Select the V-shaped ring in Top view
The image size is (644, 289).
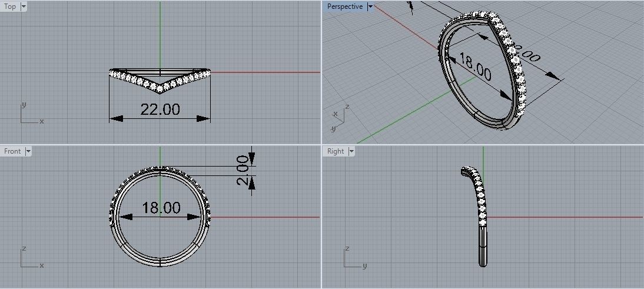coord(160,80)
